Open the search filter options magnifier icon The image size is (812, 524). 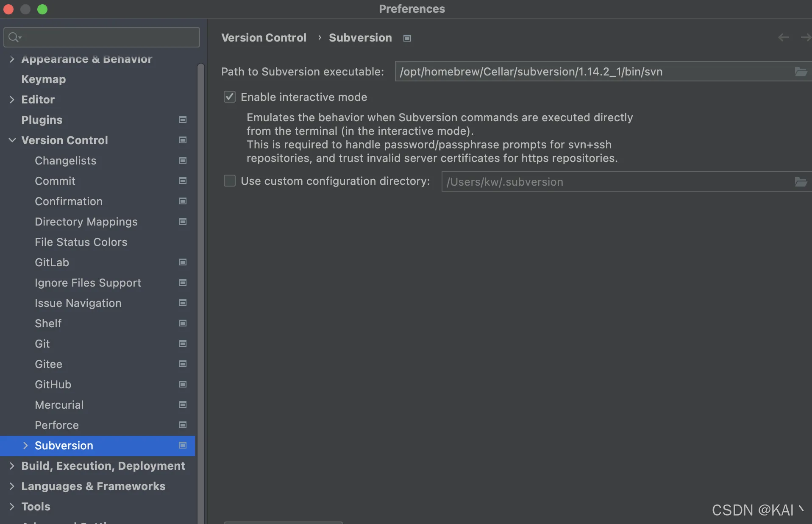[x=14, y=37]
